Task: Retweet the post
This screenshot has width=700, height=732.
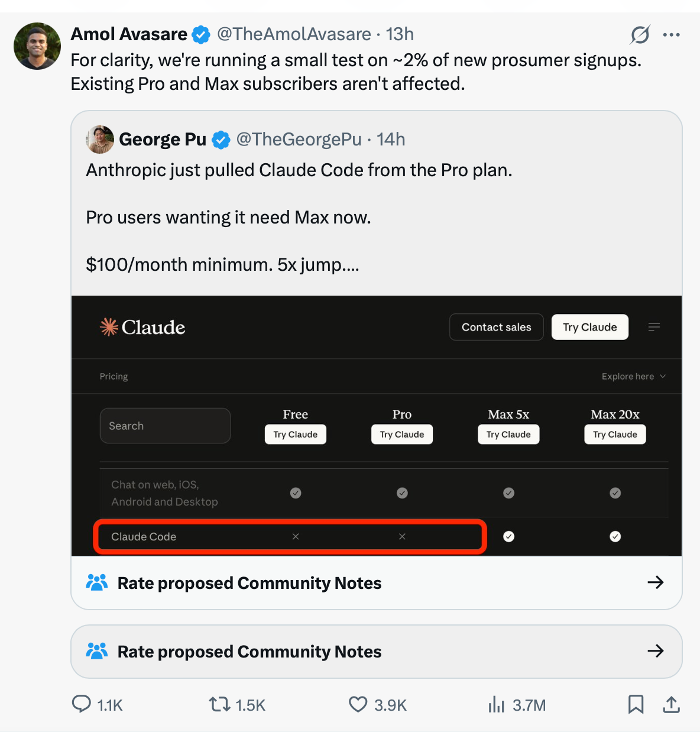Action: click(x=219, y=705)
